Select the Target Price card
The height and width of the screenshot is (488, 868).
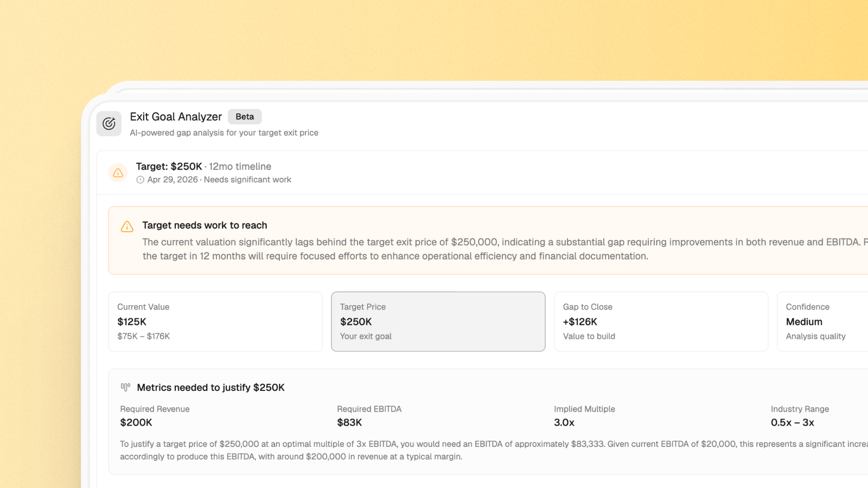point(438,322)
